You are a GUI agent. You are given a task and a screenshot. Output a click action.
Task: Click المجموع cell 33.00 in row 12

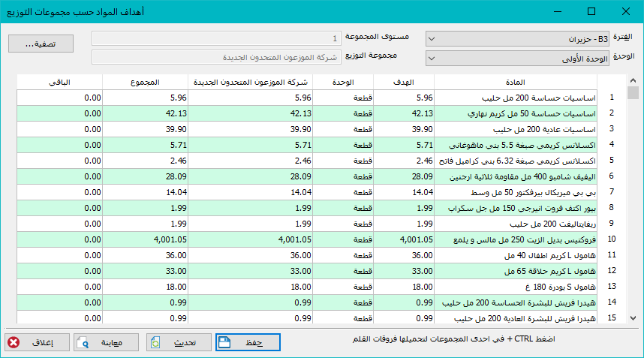(146, 271)
